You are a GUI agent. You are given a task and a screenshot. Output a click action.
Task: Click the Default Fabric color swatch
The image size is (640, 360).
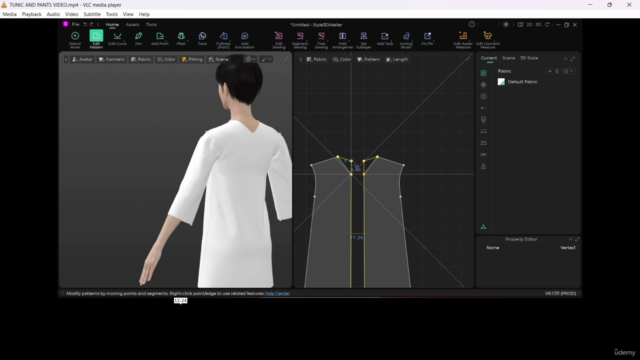click(501, 82)
